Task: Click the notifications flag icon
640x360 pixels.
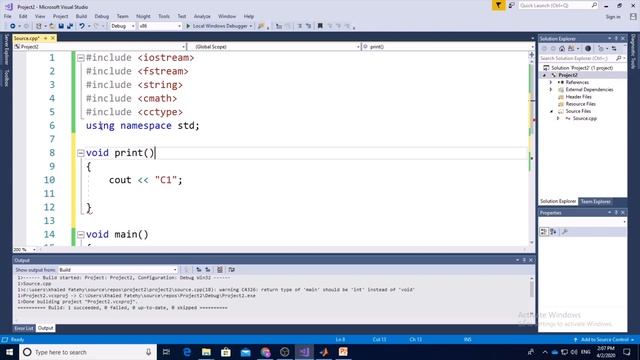Action: click(x=498, y=5)
